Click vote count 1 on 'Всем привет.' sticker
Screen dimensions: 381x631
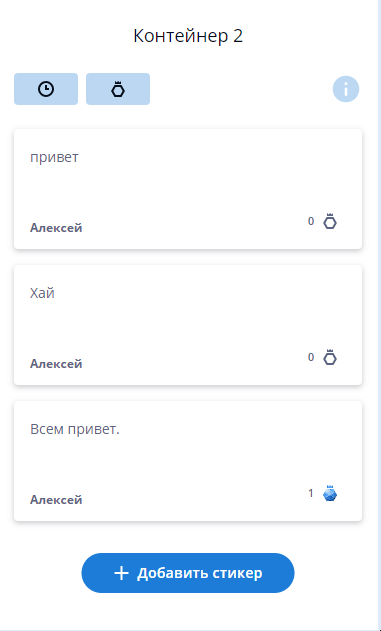pos(311,493)
